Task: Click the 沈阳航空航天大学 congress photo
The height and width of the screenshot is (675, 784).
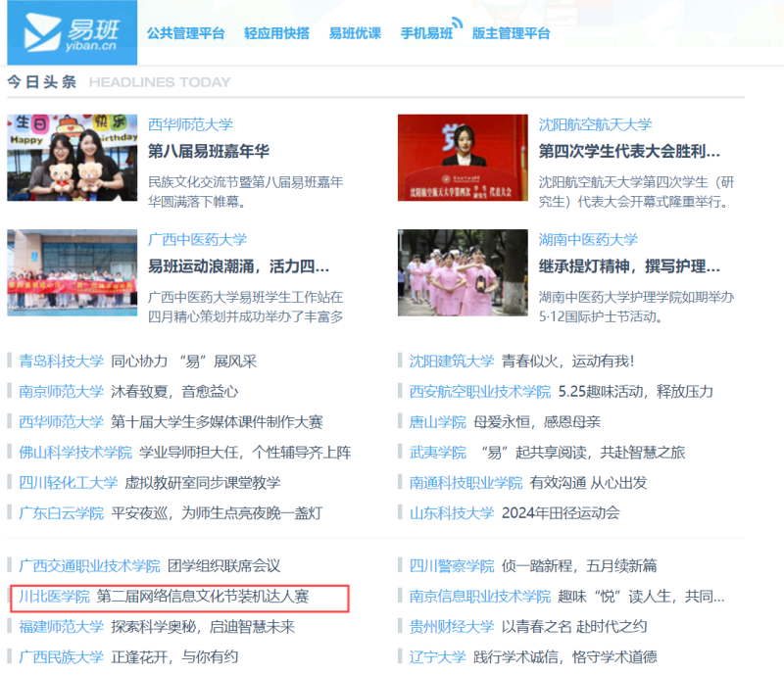Action: coord(463,161)
